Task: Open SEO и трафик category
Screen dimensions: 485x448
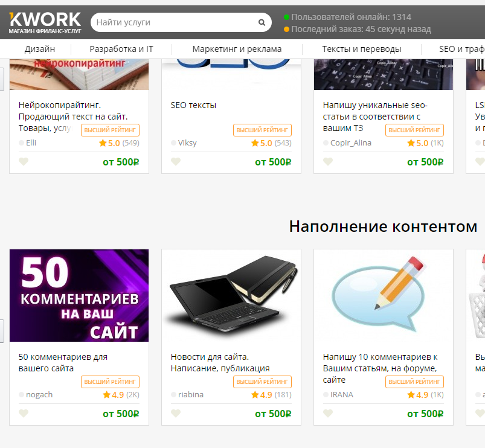Action: pyautogui.click(x=462, y=49)
